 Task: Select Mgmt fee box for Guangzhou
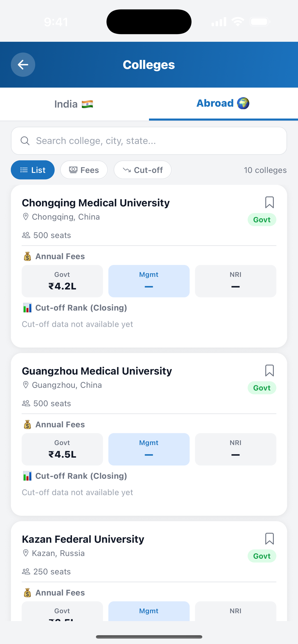[149, 450]
